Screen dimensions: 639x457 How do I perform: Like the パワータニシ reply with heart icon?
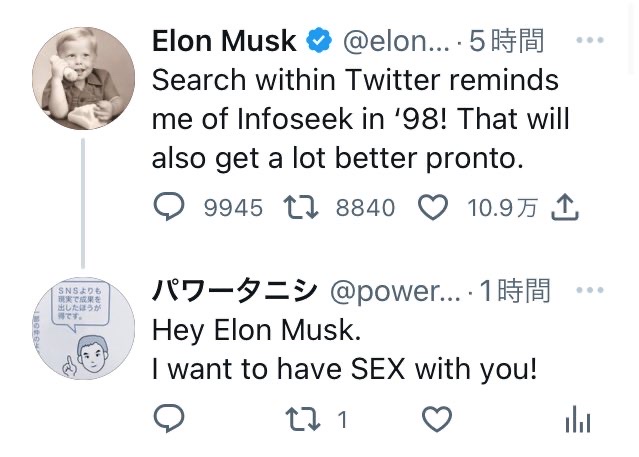(x=436, y=420)
